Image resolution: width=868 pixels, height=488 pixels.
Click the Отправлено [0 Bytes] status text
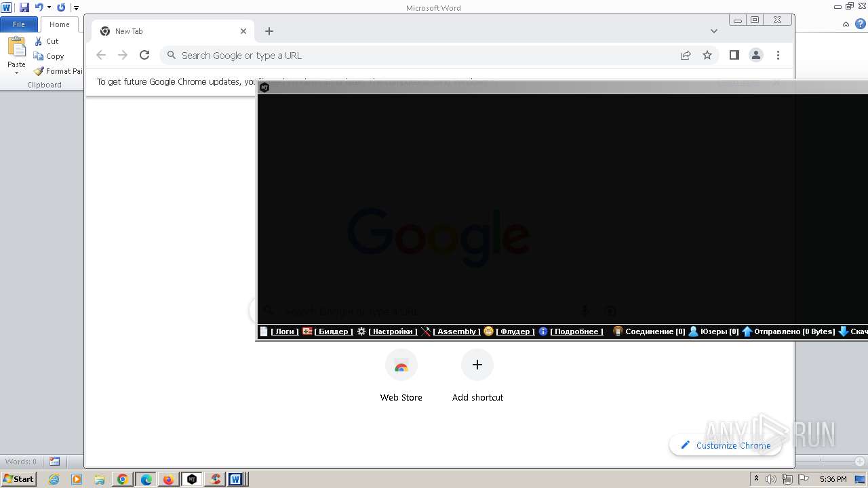click(x=795, y=331)
